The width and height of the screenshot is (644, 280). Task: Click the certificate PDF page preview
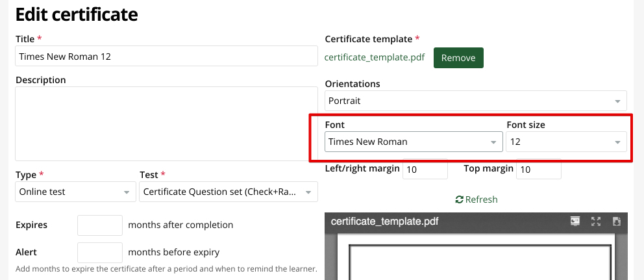pos(477,257)
